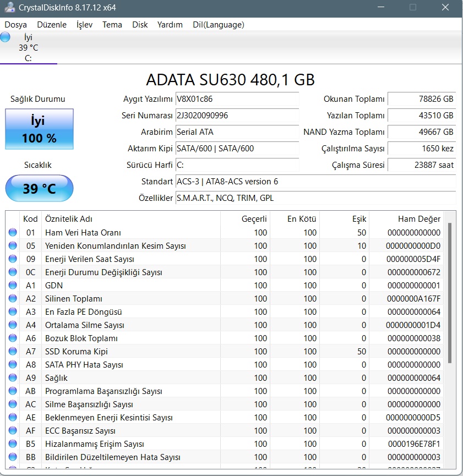Click the status orb for Silme Başarısızlığı Sayısı
Viewport: 463px width, 476px height.
(13, 404)
